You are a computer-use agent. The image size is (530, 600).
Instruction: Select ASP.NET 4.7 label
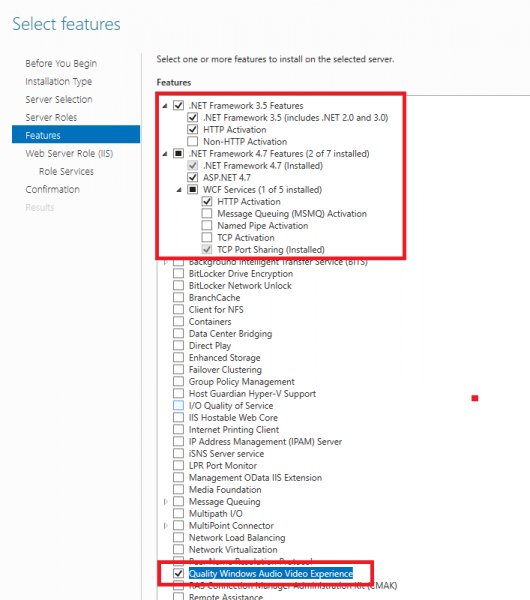click(227, 177)
